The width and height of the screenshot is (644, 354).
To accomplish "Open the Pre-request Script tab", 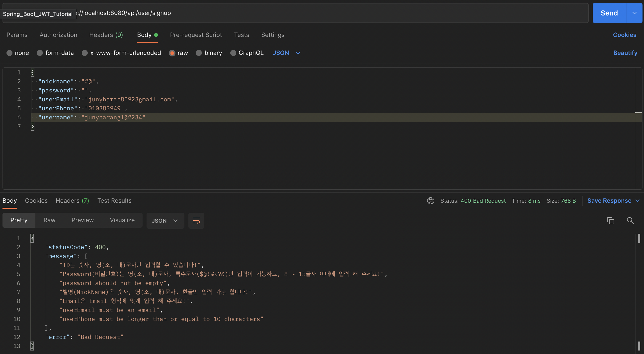I will (x=196, y=35).
